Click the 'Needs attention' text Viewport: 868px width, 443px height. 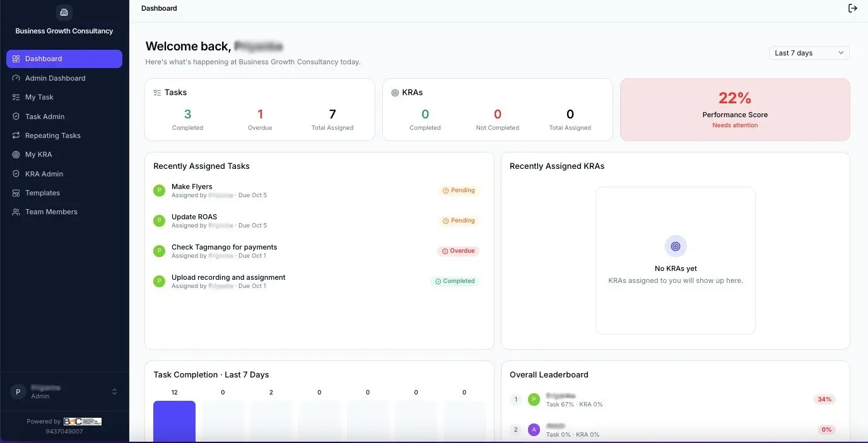(735, 125)
